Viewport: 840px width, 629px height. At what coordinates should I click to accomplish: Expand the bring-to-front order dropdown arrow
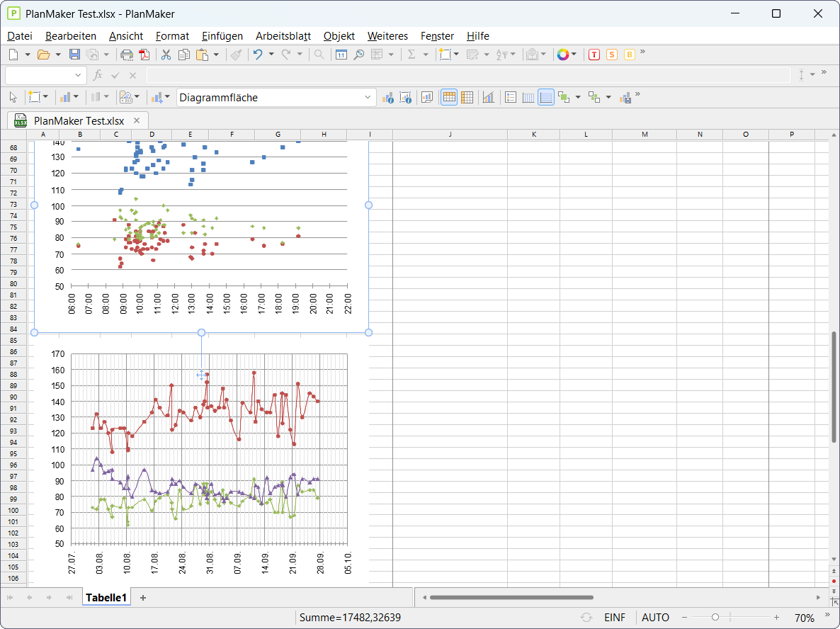pyautogui.click(x=577, y=98)
